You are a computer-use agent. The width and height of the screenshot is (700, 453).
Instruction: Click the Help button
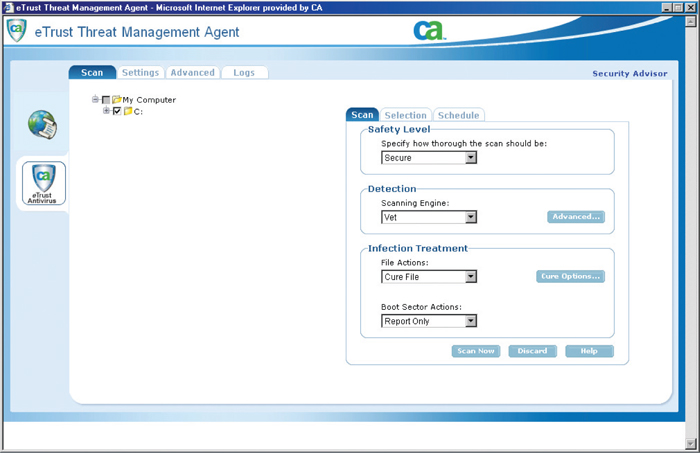tap(589, 351)
